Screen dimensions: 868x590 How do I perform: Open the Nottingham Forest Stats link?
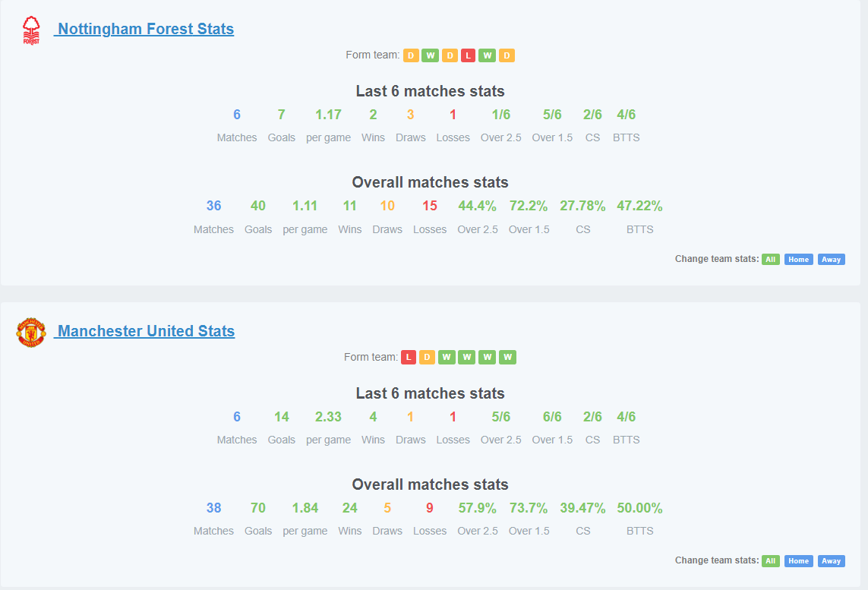click(144, 29)
